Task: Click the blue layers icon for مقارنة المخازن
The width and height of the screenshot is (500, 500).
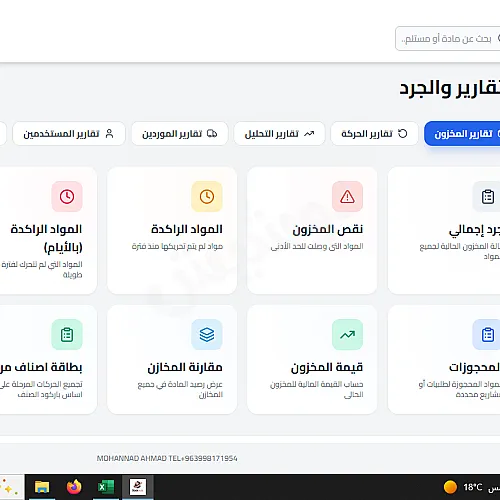Action: [x=207, y=335]
